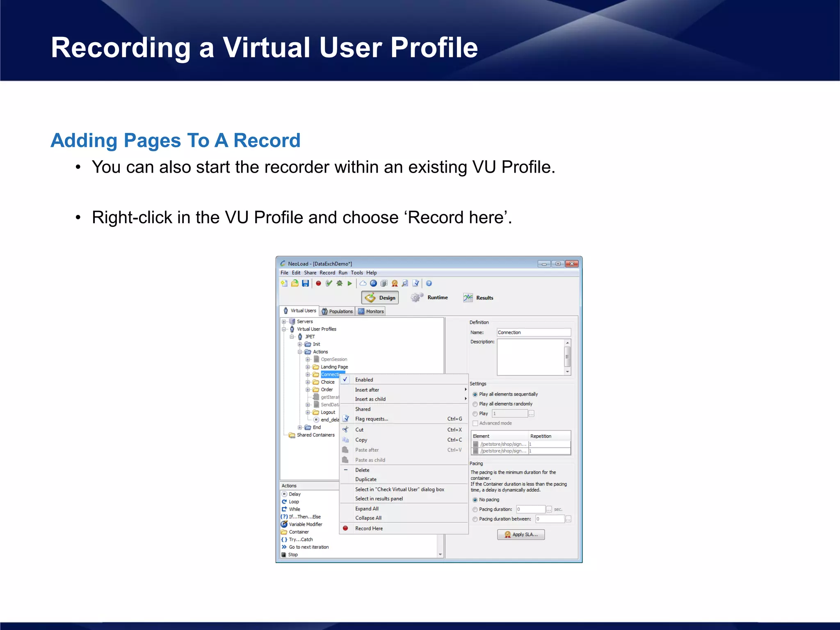Switch to the Monitors tab
Viewport: 840px width, 630px height.
coord(371,311)
